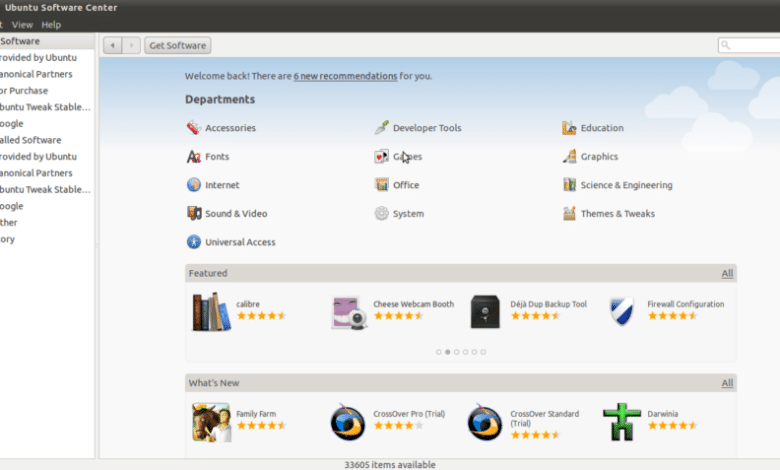Click the CrossOver Pro star rating
This screenshot has height=470, width=780.
(x=398, y=425)
